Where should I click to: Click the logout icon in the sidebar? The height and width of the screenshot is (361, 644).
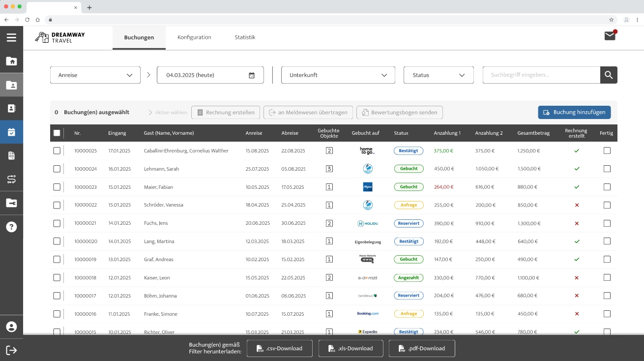[11, 350]
